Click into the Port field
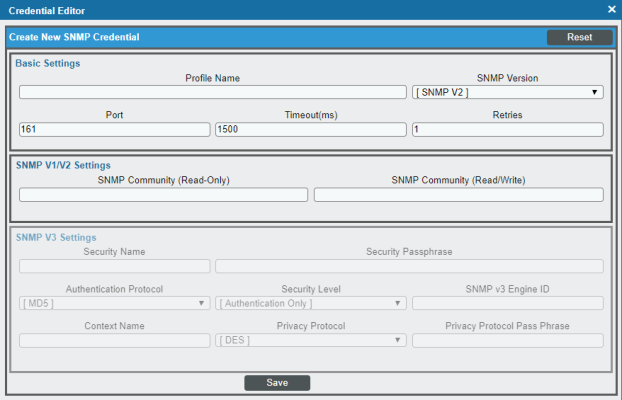The image size is (622, 400). point(115,130)
